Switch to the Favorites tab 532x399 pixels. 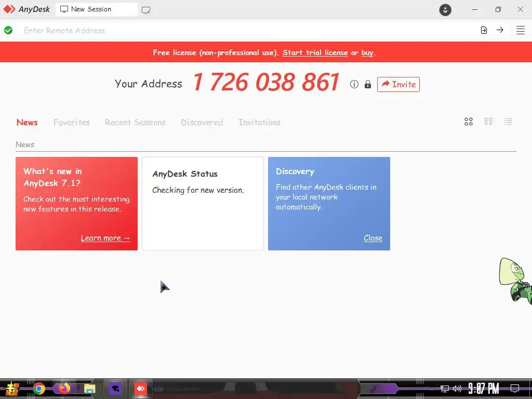tap(72, 123)
